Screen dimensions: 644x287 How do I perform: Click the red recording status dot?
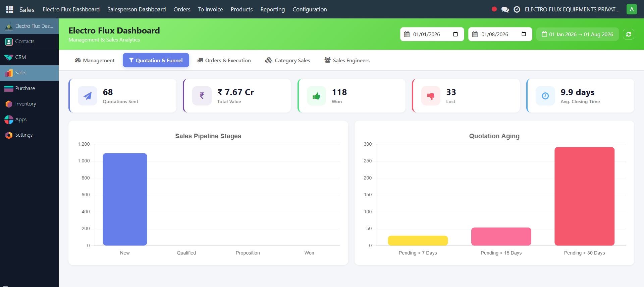tap(494, 9)
